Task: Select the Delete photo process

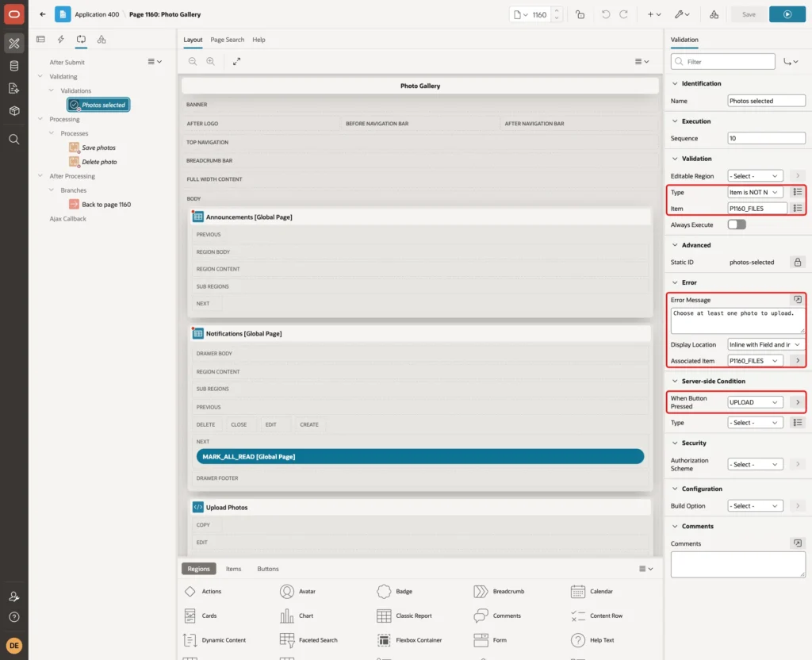Action: coord(99,162)
